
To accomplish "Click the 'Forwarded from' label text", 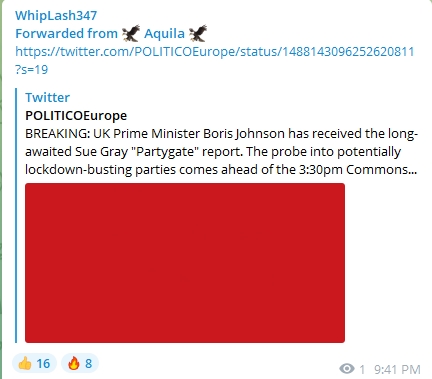I will coord(66,34).
